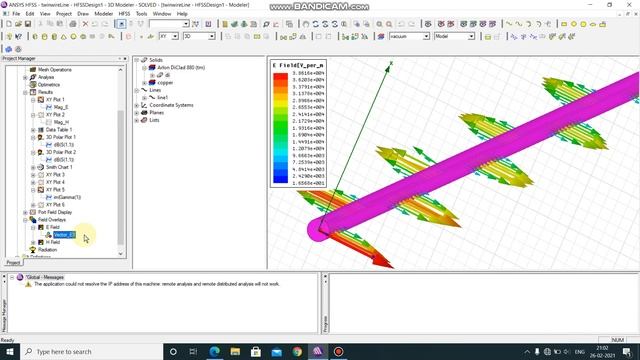This screenshot has width=640, height=360.
Task: Click the gray gear icon in third toolbar row
Action: [18, 49]
